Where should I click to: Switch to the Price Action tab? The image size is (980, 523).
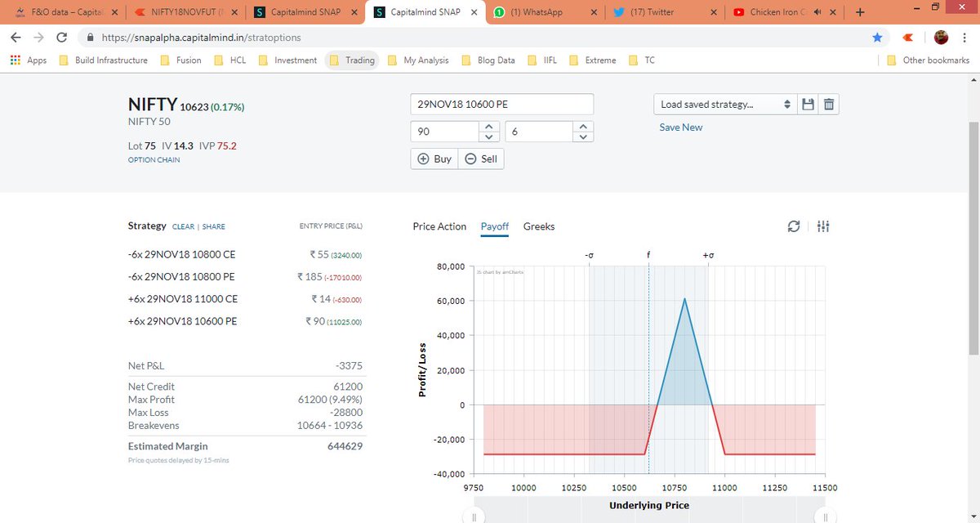tap(439, 226)
